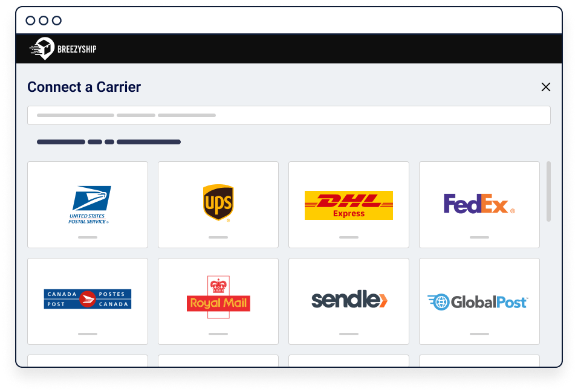Click the dark placeholder text below search
The image size is (578, 392).
tap(109, 142)
